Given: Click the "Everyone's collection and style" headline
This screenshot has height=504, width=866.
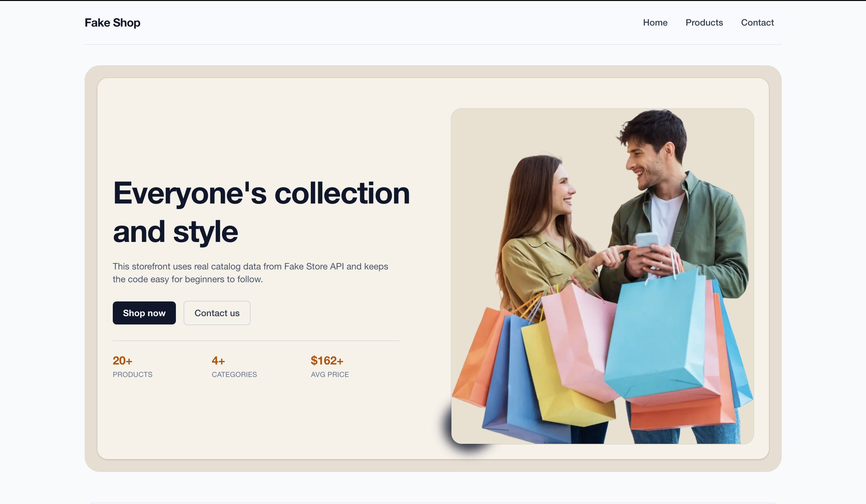Looking at the screenshot, I should pos(261,212).
